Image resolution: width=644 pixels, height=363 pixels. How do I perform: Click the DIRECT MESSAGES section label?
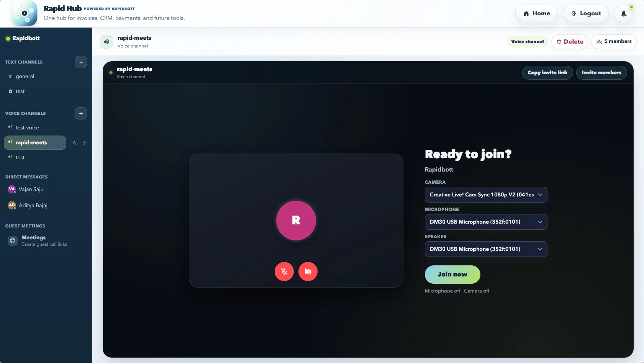pos(26,177)
